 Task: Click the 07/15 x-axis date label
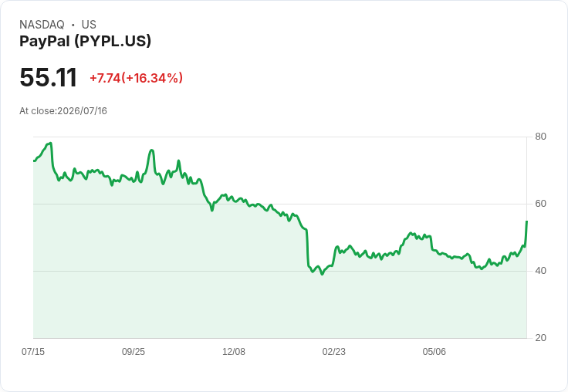click(x=33, y=351)
